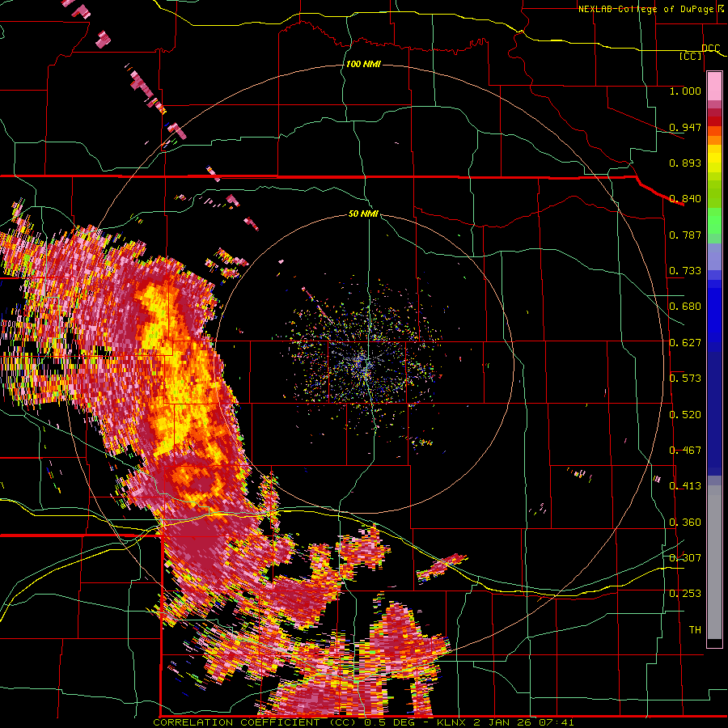Select the 0.893 scale value
This screenshot has height=728, width=728.
[x=685, y=163]
